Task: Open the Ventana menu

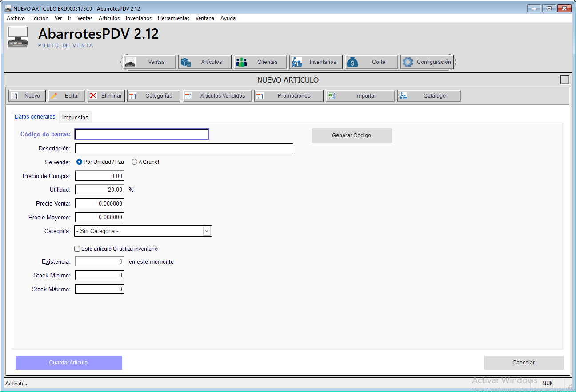Action: [x=205, y=18]
